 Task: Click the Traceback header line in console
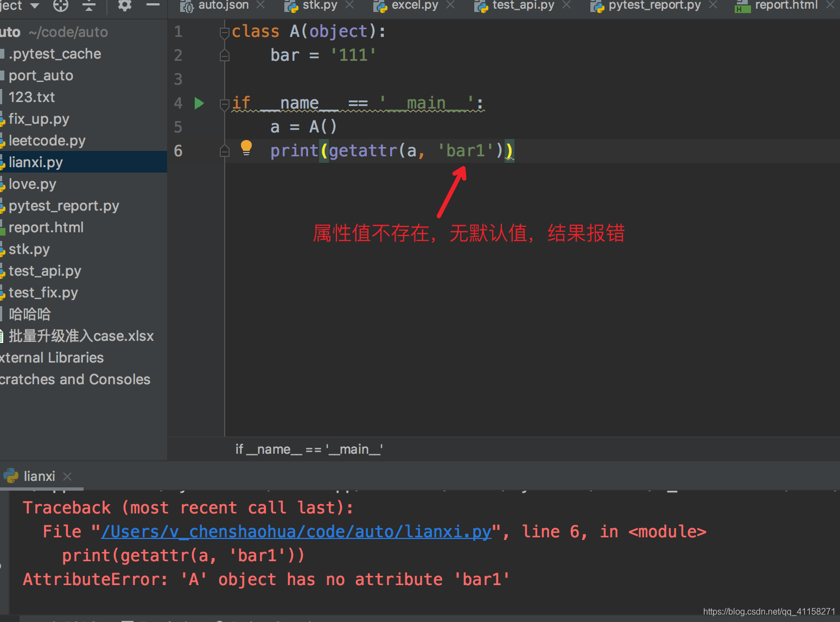pyautogui.click(x=188, y=508)
